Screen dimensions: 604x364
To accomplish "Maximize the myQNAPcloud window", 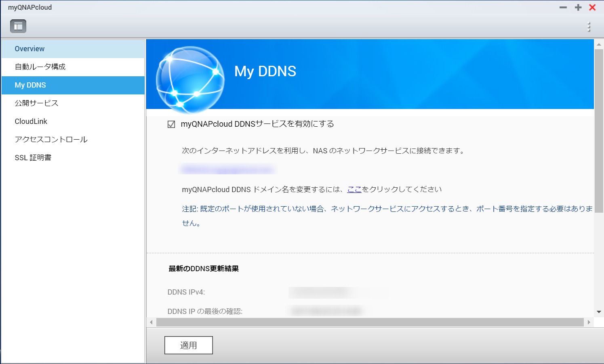I will coord(578,7).
